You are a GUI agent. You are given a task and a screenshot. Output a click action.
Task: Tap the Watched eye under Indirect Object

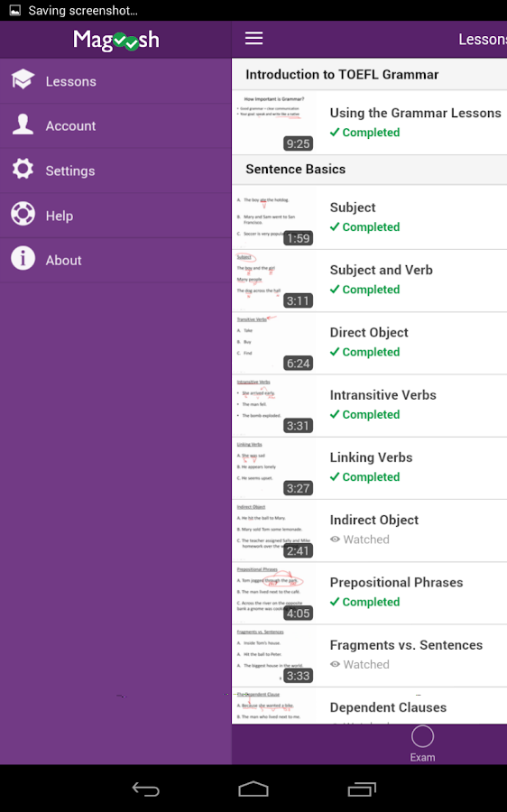point(335,540)
